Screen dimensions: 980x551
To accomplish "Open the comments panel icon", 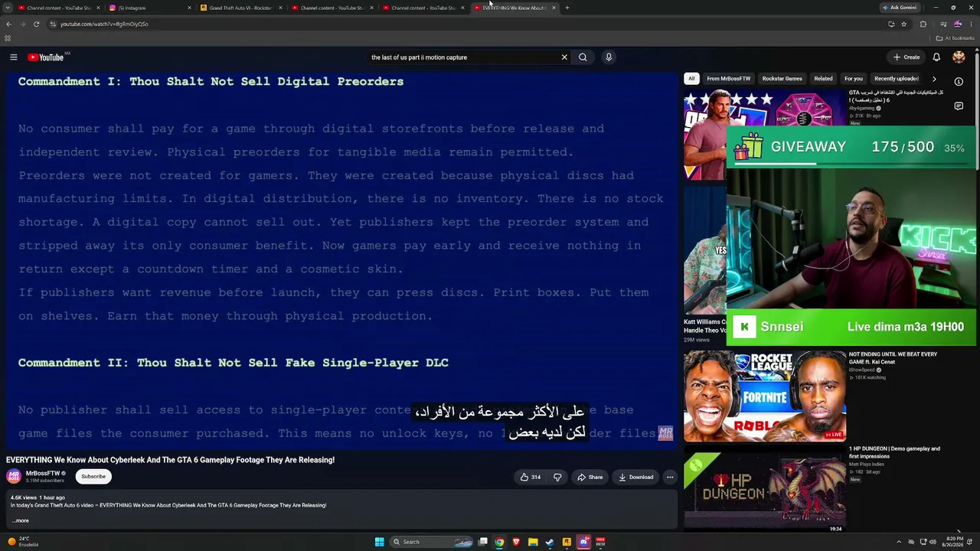I will [x=959, y=106].
